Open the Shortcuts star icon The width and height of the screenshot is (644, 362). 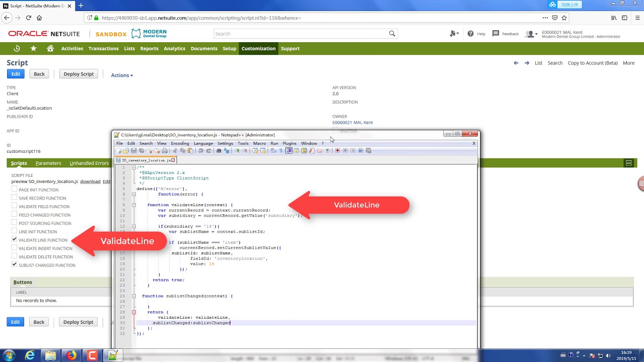34,48
